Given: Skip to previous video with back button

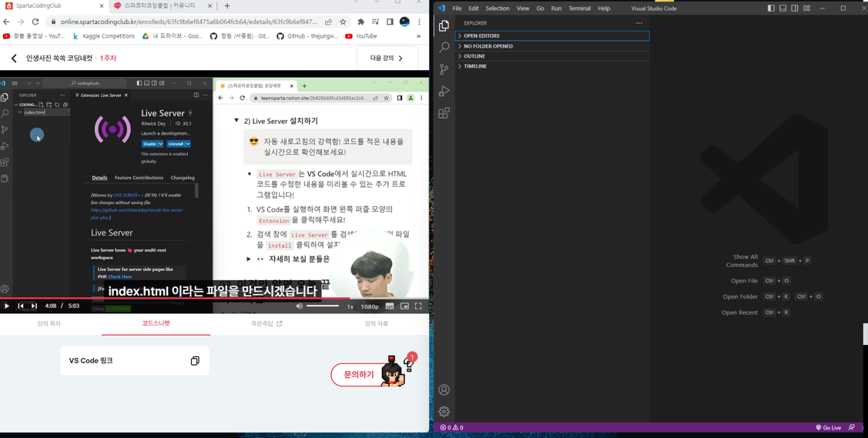Looking at the screenshot, I should (21, 306).
